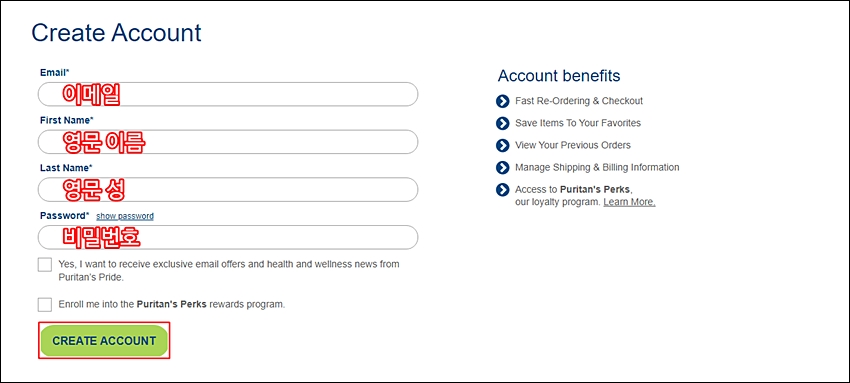Click the arrow icon beside Access to Puritan's Perks
This screenshot has height=383, width=850.
[x=503, y=190]
